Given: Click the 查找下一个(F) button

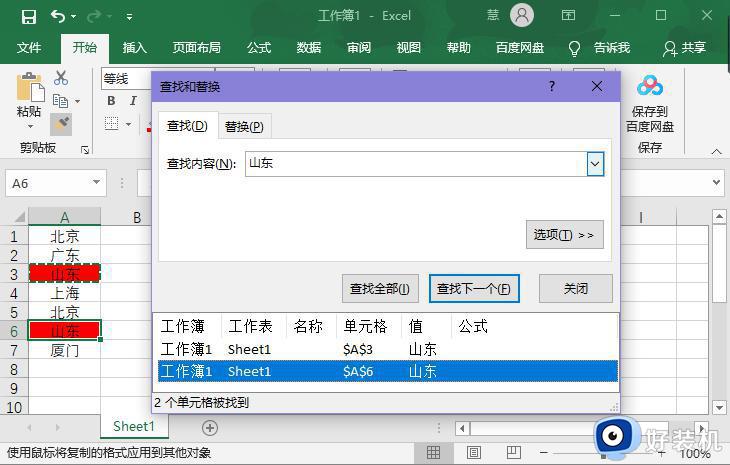Looking at the screenshot, I should point(474,289).
